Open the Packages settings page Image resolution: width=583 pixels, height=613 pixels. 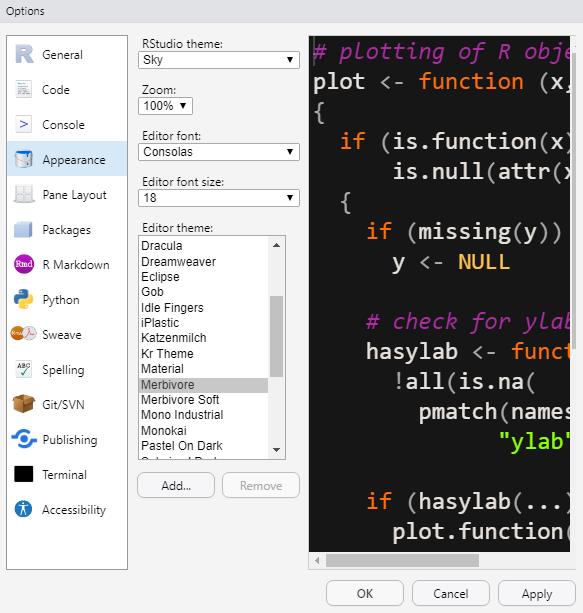click(67, 230)
